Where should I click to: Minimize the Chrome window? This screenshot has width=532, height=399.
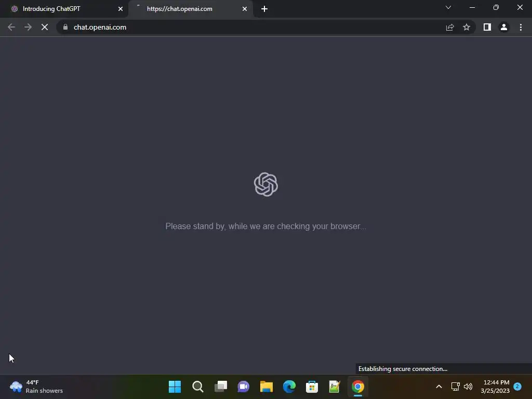tap(472, 7)
